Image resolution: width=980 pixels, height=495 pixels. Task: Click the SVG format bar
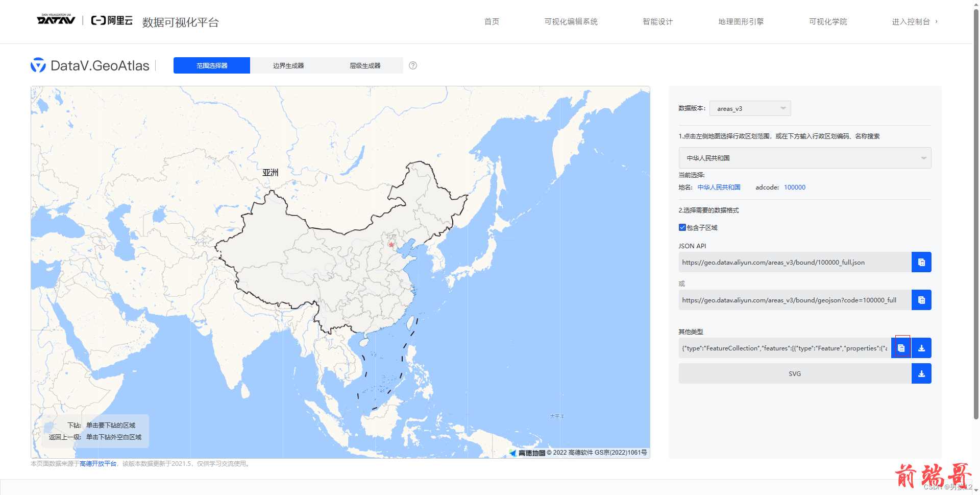pos(795,373)
